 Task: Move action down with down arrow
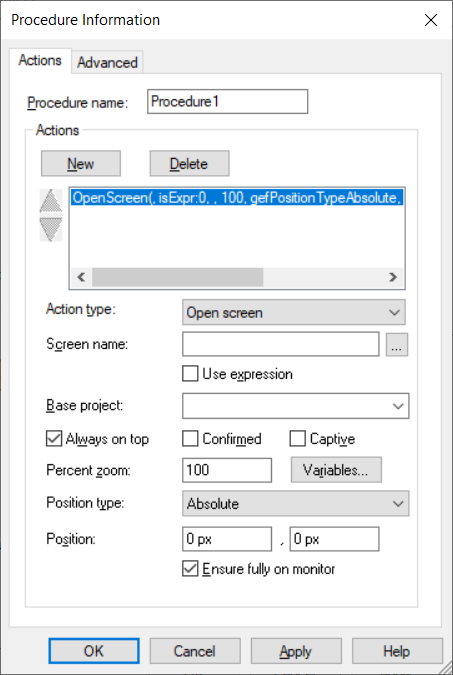click(x=51, y=229)
